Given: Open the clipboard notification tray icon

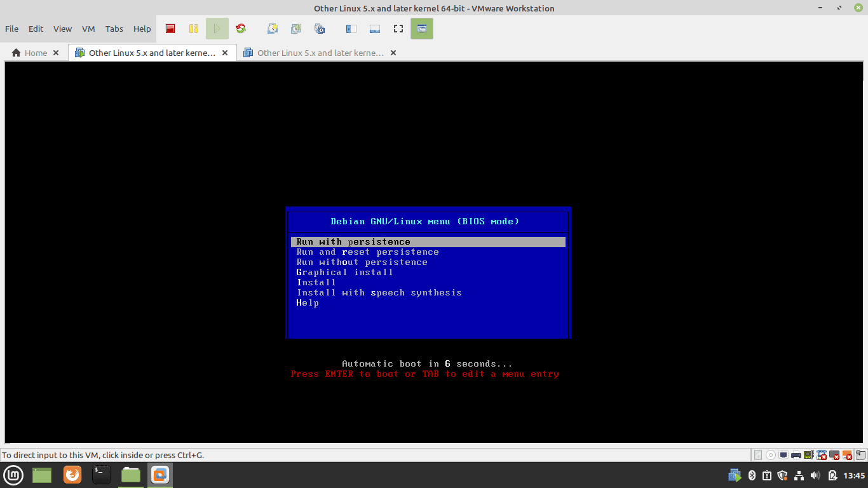Looking at the screenshot, I should (x=767, y=475).
